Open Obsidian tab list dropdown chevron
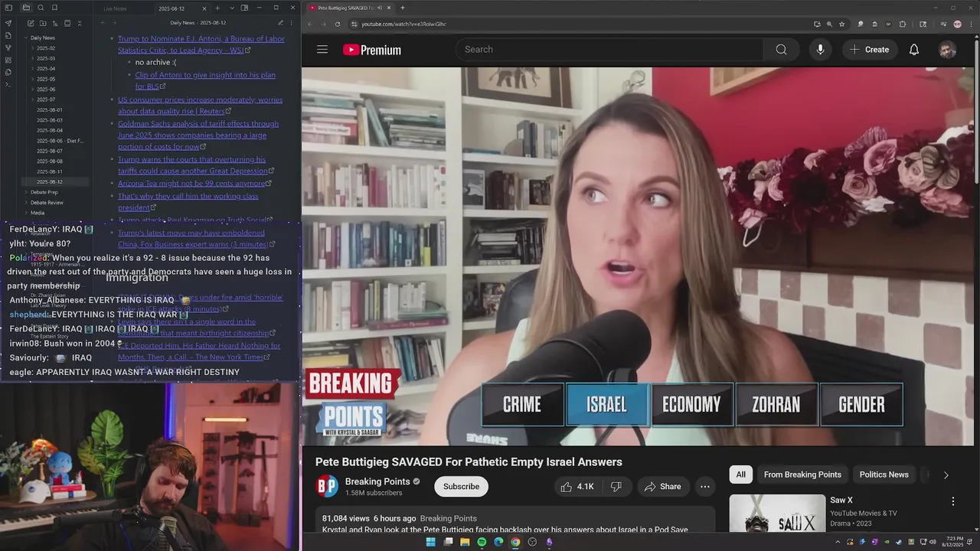The height and width of the screenshot is (551, 980). [232, 8]
